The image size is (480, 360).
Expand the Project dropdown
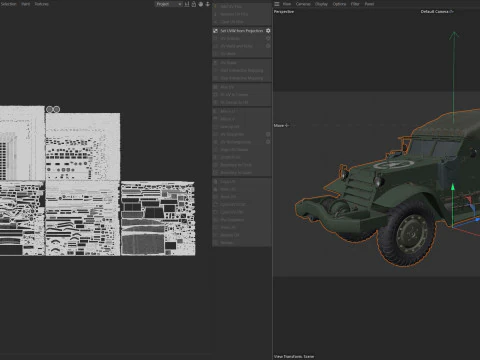[x=169, y=4]
